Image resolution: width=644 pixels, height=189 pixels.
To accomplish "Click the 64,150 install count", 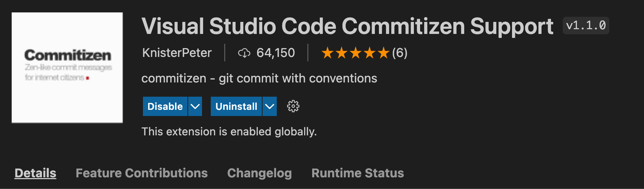I will tap(275, 53).
